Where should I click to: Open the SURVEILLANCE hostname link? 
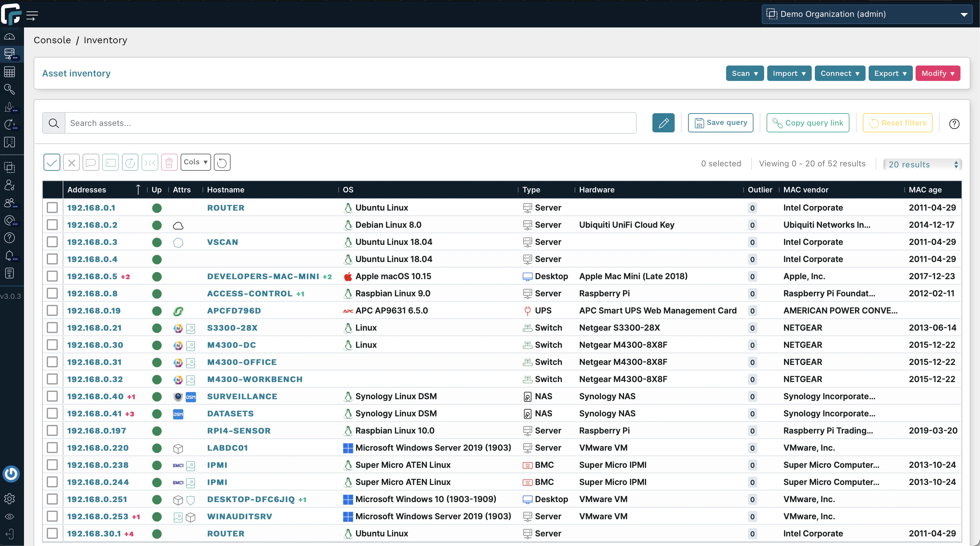pyautogui.click(x=242, y=396)
